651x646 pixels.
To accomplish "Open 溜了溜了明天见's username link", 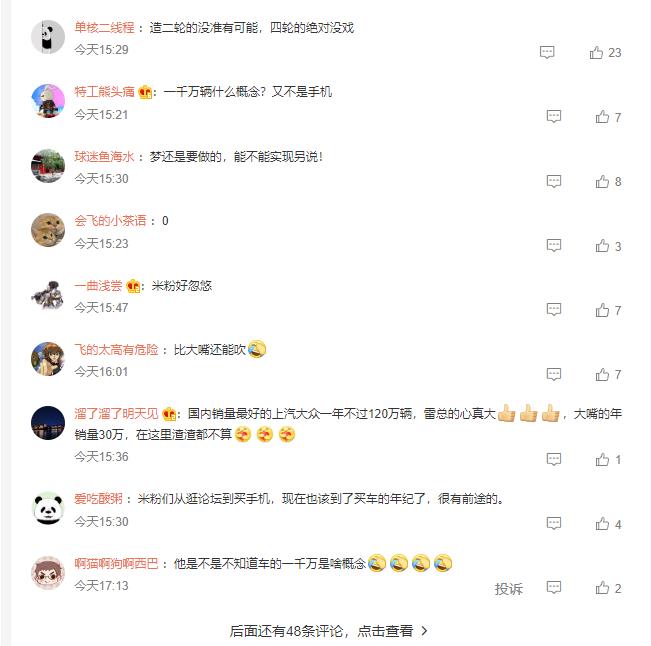I will [x=116, y=414].
